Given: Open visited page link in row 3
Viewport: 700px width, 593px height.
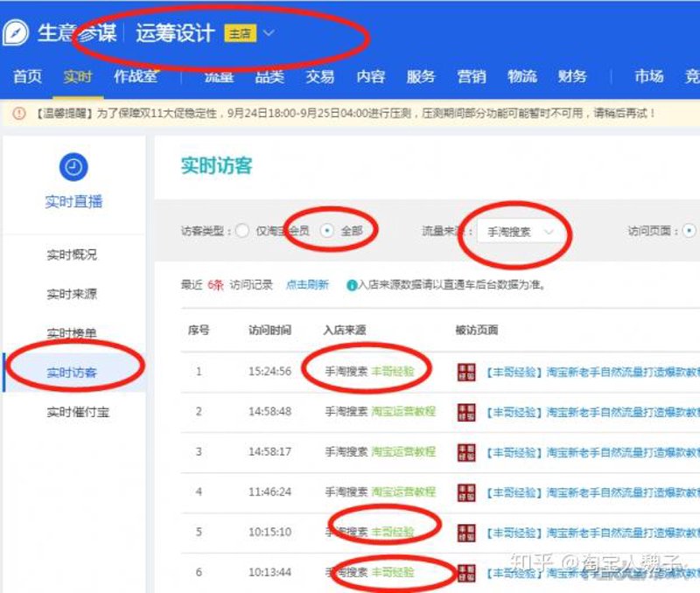Looking at the screenshot, I should pos(593,452).
